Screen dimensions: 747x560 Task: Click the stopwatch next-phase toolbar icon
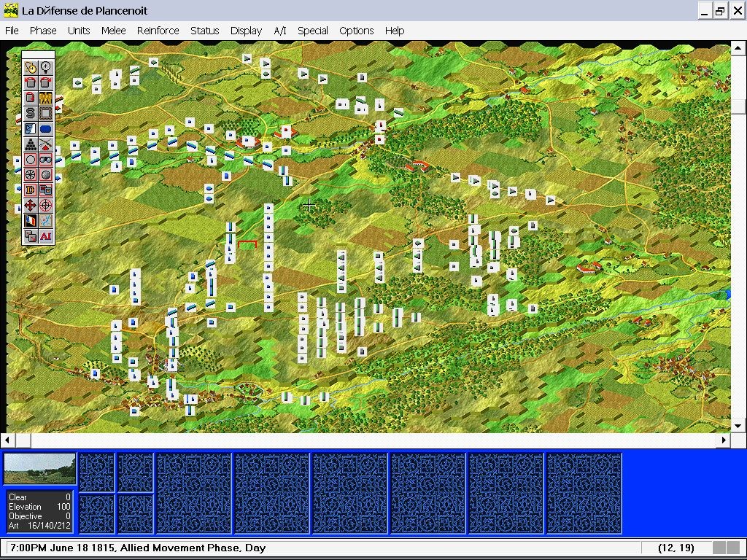31,68
